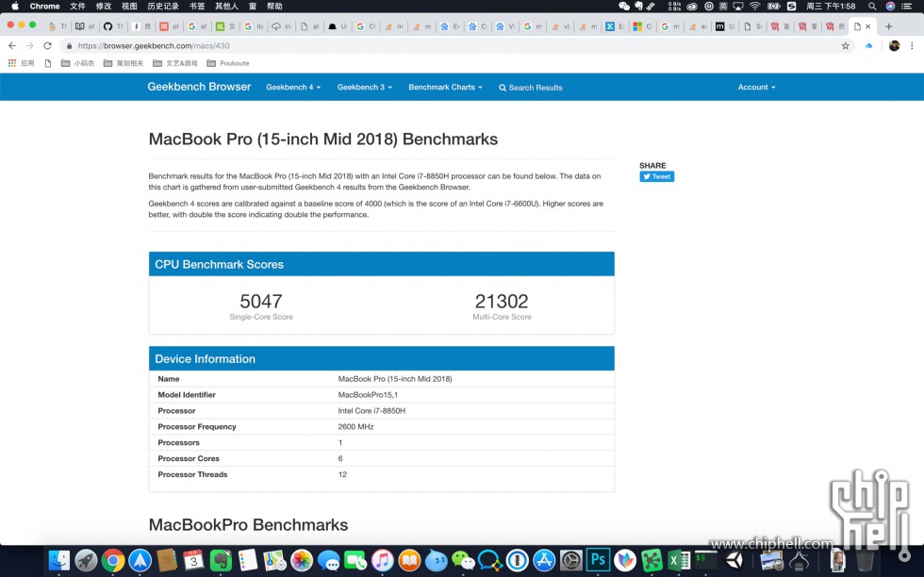Open the Chrome application menu
924x577 pixels.
point(45,6)
